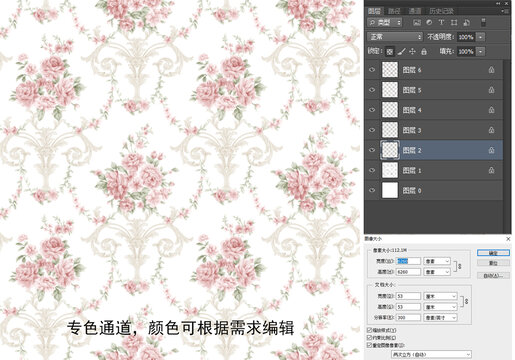
Task: Filter layers by type (T) icon
Action: [441, 23]
